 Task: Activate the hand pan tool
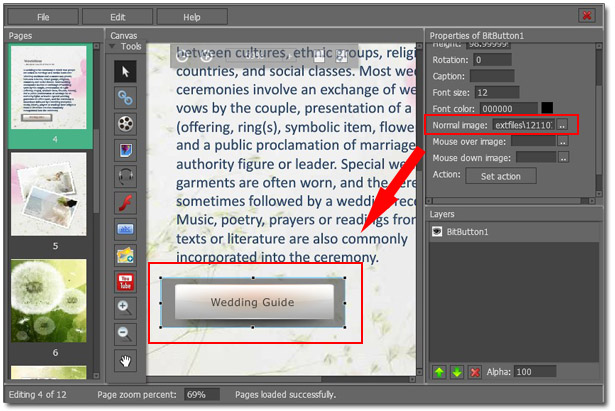pos(125,361)
